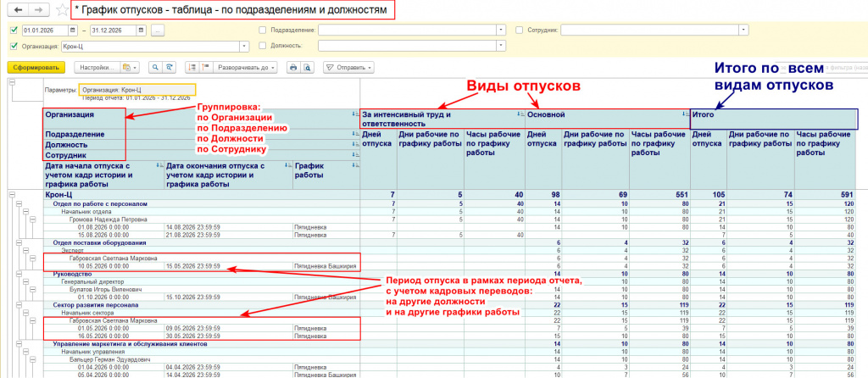Collapse the Крон-Ц organization group
Image resolution: width=868 pixels, height=378 pixels.
click(x=12, y=194)
